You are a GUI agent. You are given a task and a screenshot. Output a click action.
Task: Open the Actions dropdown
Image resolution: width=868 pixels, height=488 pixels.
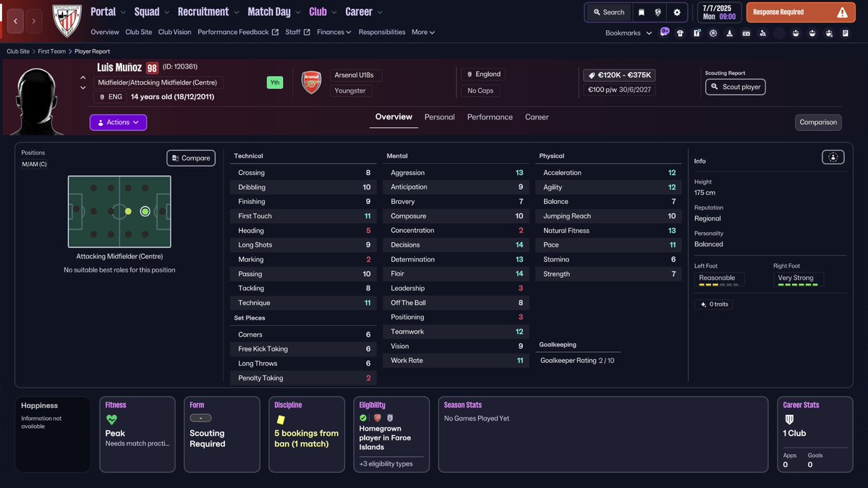(118, 122)
